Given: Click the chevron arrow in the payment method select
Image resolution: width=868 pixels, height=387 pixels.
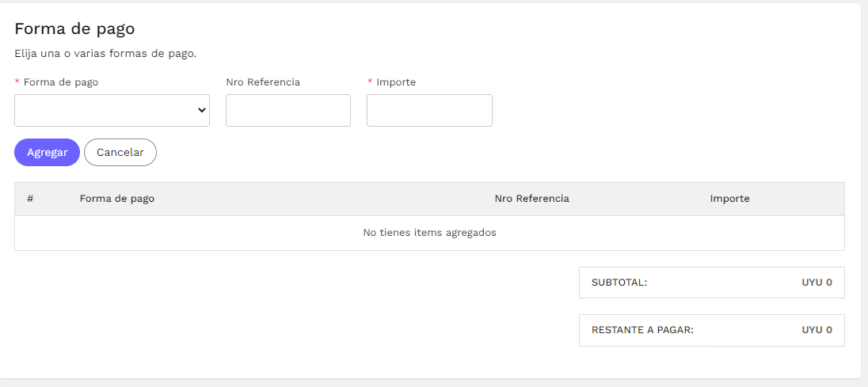Looking at the screenshot, I should 201,110.
